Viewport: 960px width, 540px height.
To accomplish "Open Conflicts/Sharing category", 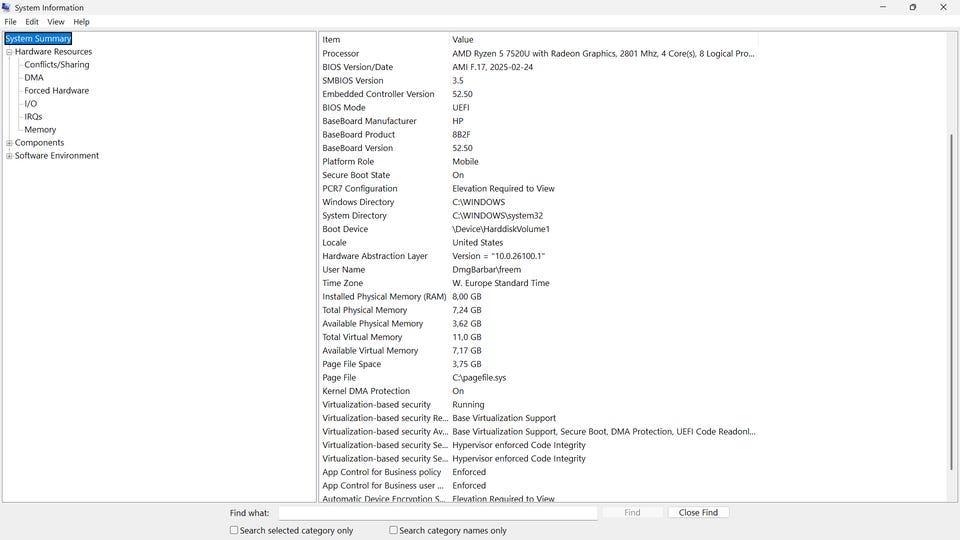I will [x=57, y=64].
